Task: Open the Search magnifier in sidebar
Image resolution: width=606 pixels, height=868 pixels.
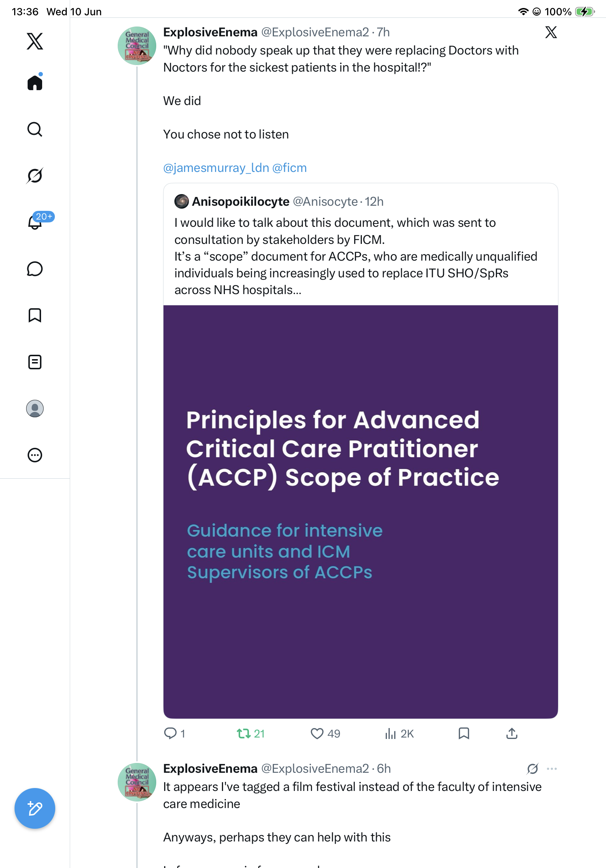Action: coord(35,129)
